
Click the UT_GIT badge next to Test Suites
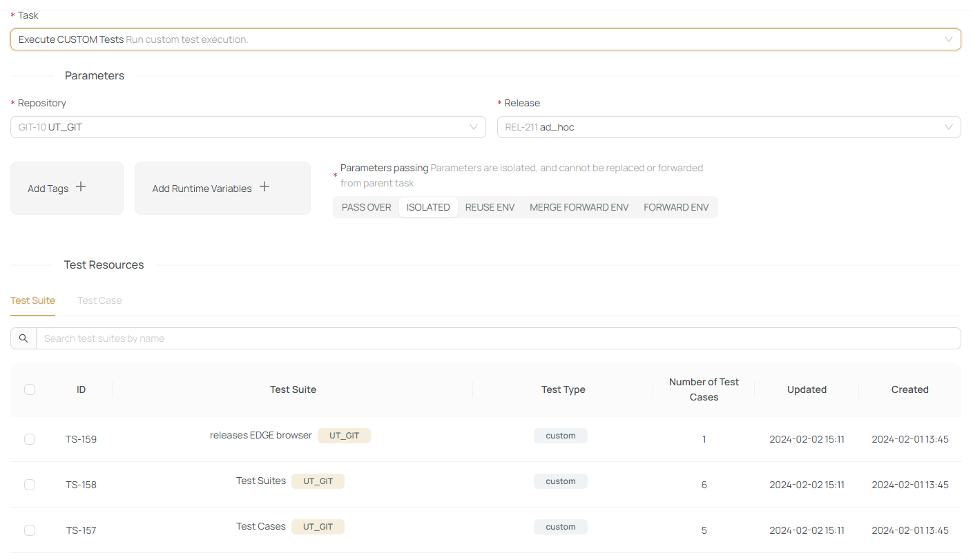click(x=318, y=481)
